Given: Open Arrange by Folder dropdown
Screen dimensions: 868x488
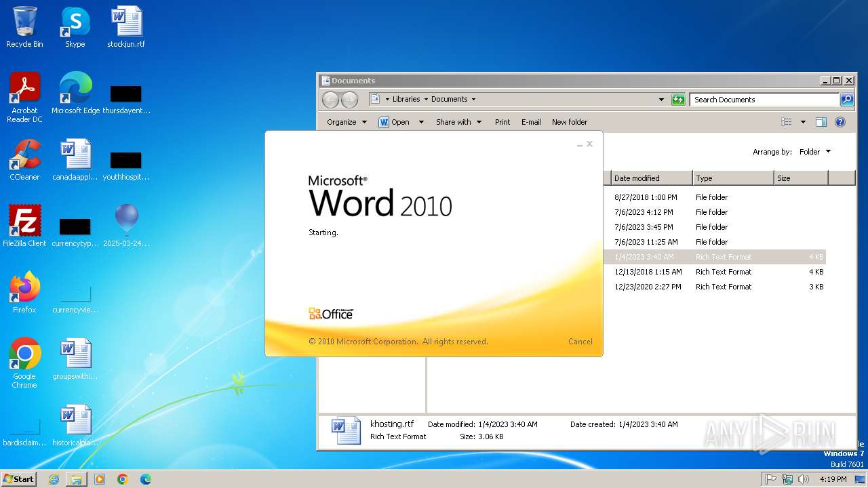Looking at the screenshot, I should pyautogui.click(x=814, y=152).
